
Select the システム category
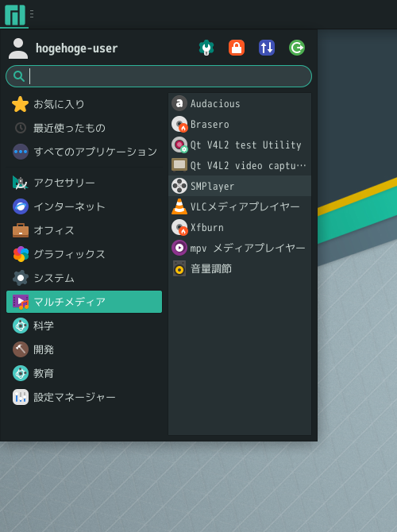(x=84, y=278)
